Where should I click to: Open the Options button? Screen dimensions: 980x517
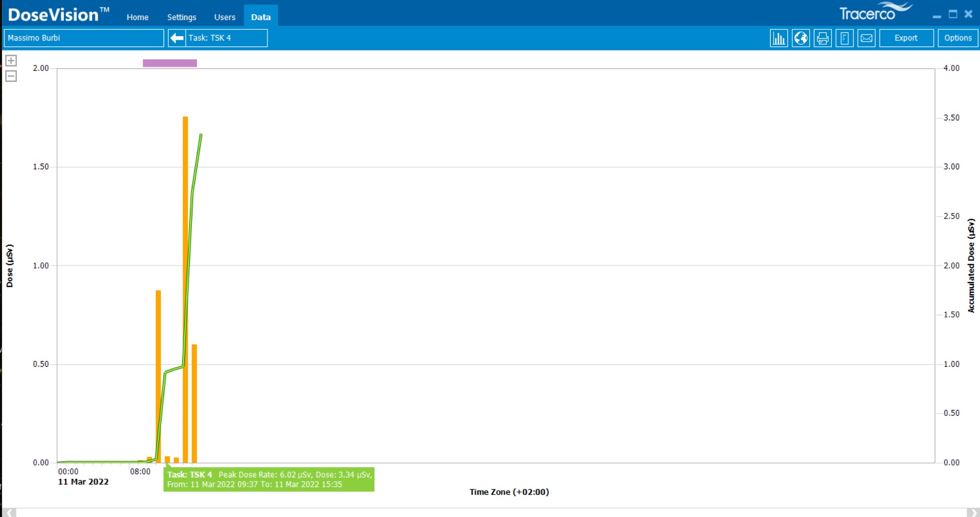pyautogui.click(x=957, y=38)
